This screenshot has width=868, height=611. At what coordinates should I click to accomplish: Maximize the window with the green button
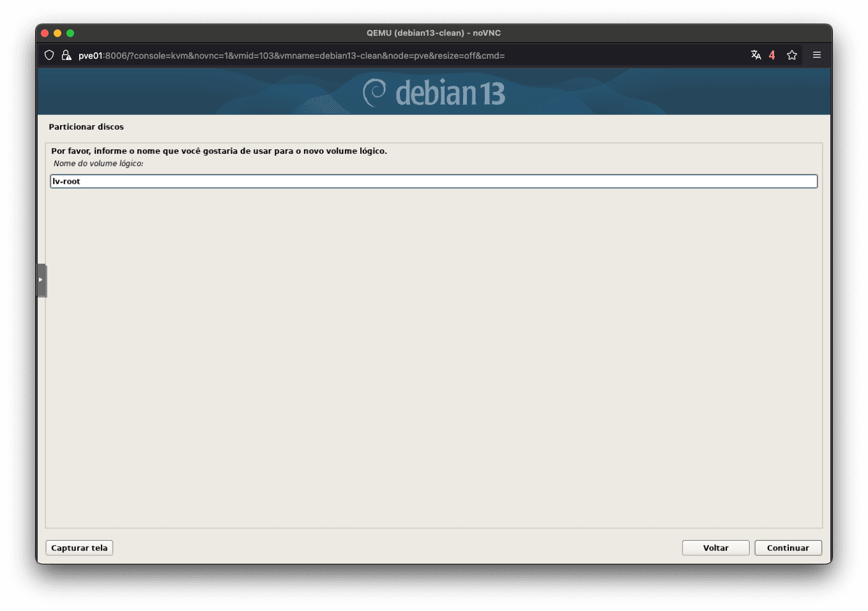pos(70,33)
